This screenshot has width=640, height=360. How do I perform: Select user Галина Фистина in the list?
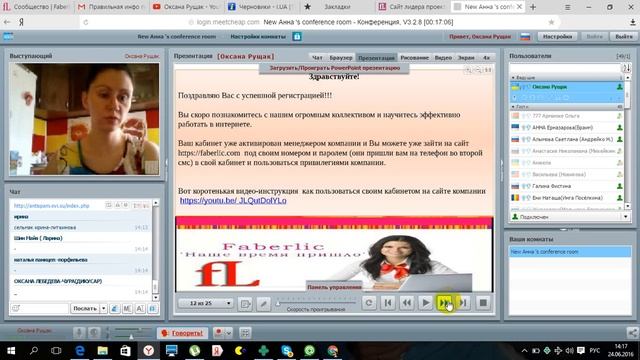(567, 186)
